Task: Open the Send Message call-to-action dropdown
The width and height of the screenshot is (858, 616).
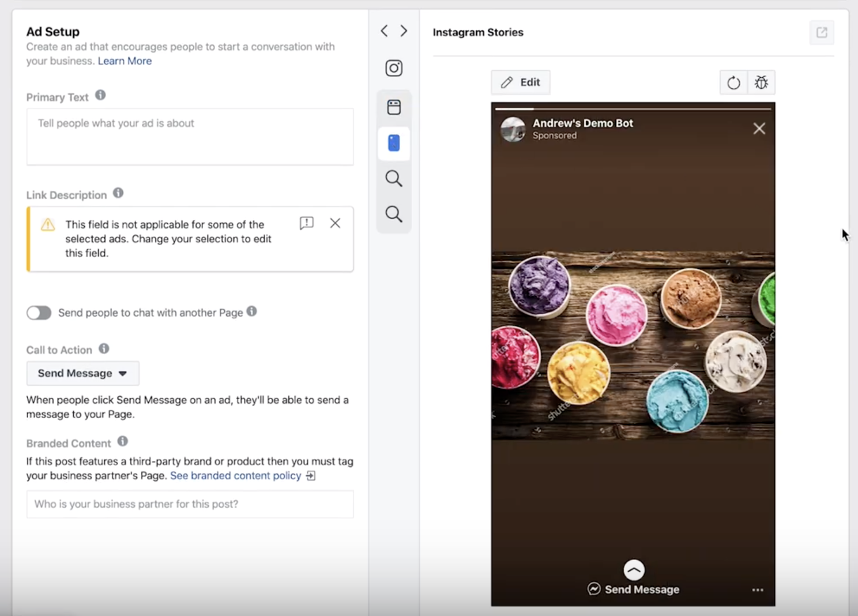Action: (82, 373)
